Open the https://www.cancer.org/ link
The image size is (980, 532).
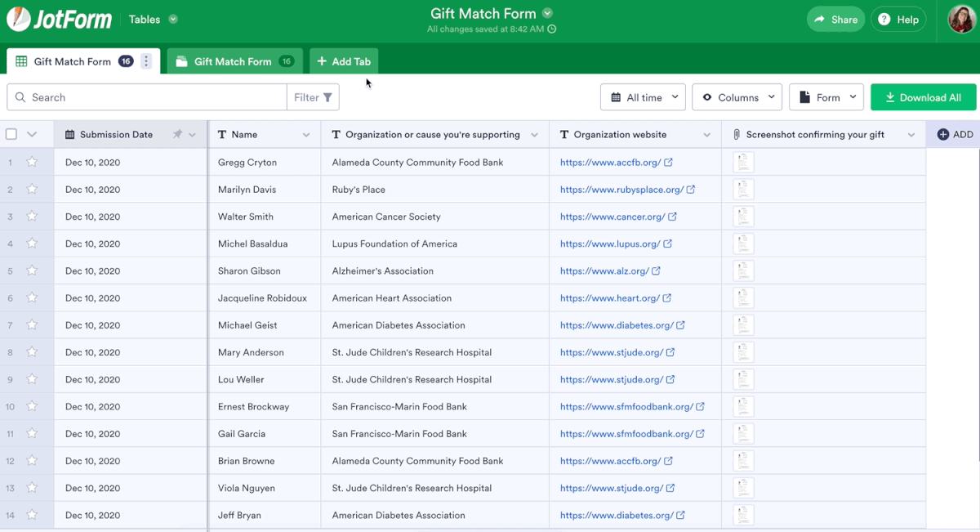pyautogui.click(x=612, y=217)
